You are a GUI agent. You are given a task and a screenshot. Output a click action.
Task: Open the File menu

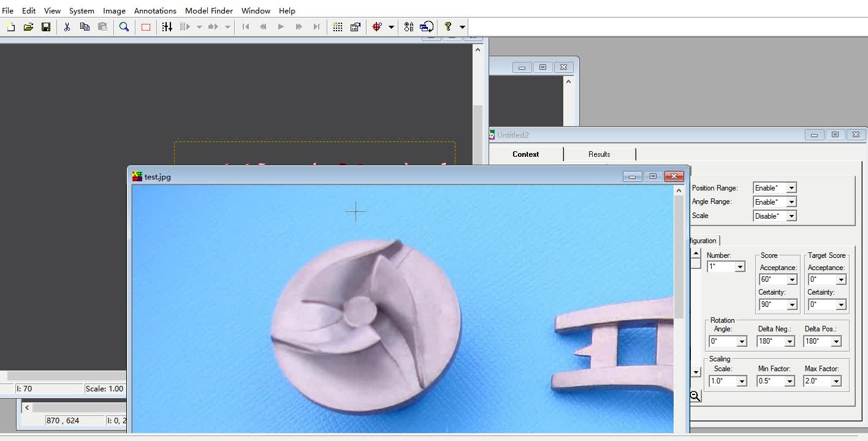tap(7, 10)
